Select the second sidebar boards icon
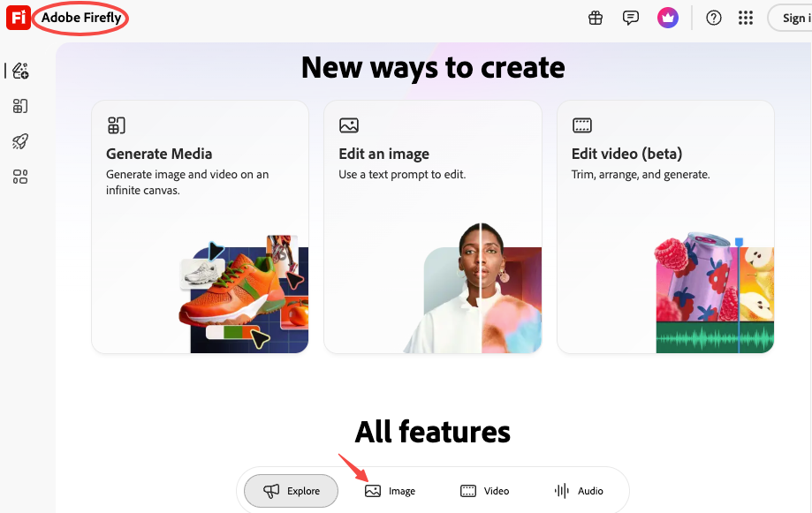Screen dimensions: 812x513 (20, 107)
